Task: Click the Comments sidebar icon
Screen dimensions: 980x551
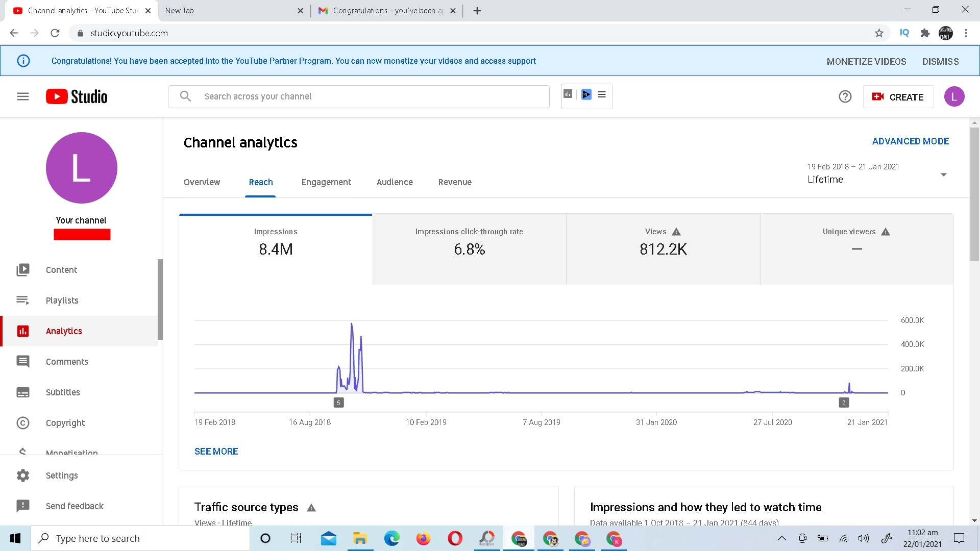Action: pyautogui.click(x=23, y=362)
